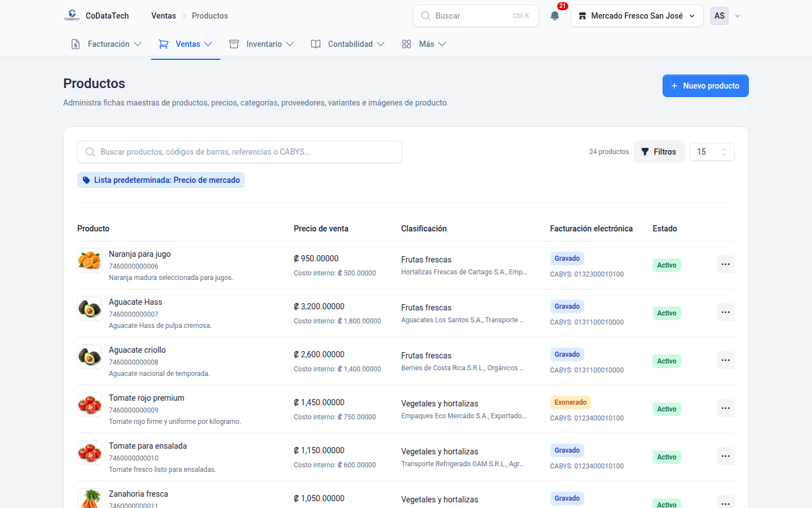Click the default price list chip
Screen dimensions: 812x508
point(161,180)
